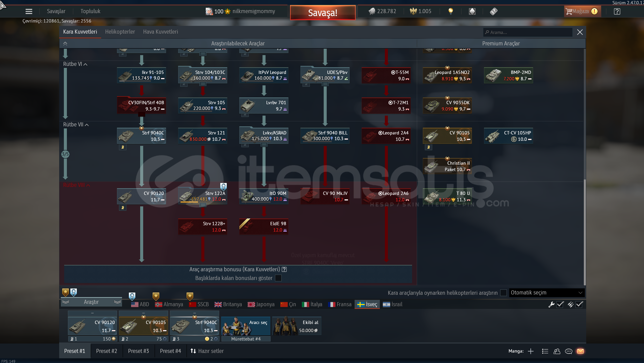Click the gold star badge above Almanya
Viewport: 644px width, 363px height.
[156, 296]
